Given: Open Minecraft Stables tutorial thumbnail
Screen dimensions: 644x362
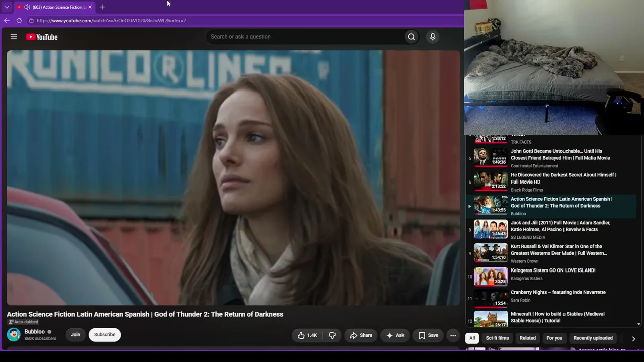Looking at the screenshot, I should 491,320.
